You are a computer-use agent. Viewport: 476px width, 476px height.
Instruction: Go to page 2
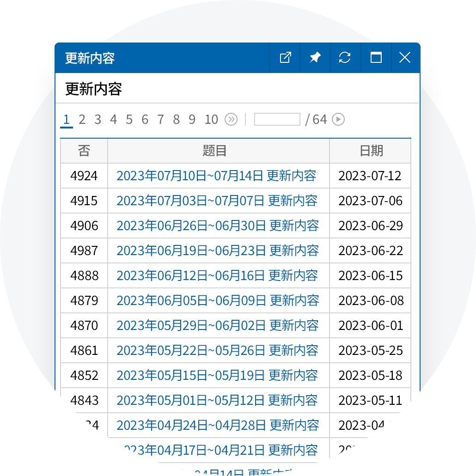[82, 120]
